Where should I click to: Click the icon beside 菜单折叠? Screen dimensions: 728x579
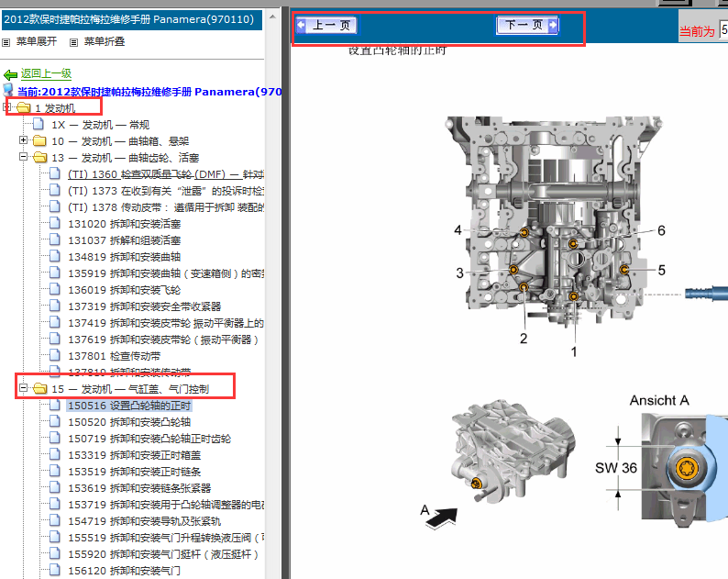point(73,42)
